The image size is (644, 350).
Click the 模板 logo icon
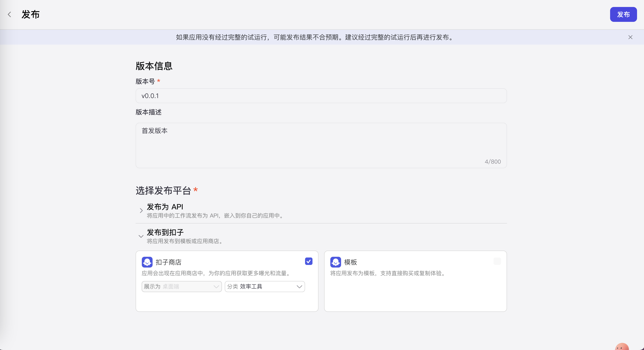[335, 262]
